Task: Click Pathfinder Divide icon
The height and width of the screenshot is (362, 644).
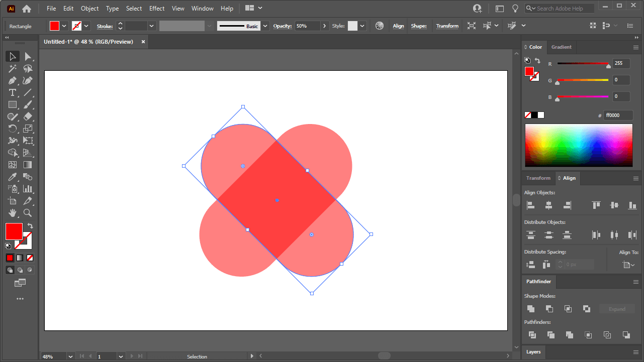Action: tap(532, 335)
